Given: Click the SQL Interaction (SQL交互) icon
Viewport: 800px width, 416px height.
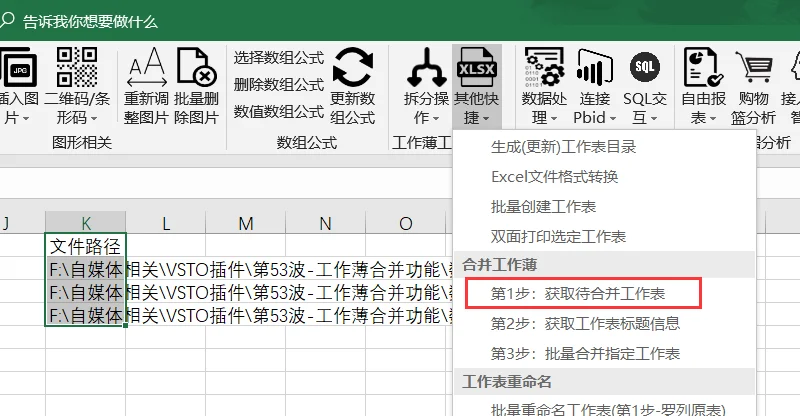Looking at the screenshot, I should pyautogui.click(x=645, y=67).
